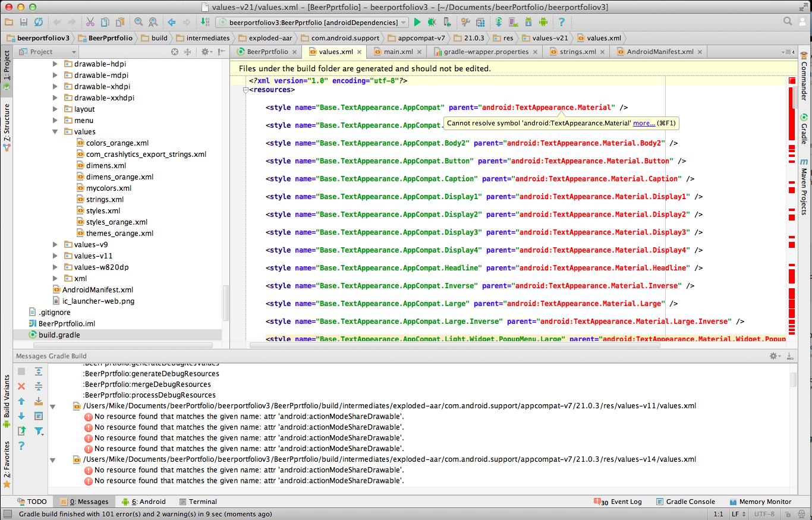This screenshot has width=812, height=520.
Task: Toggle the tool window buttons in status bar corner
Action: point(8,514)
